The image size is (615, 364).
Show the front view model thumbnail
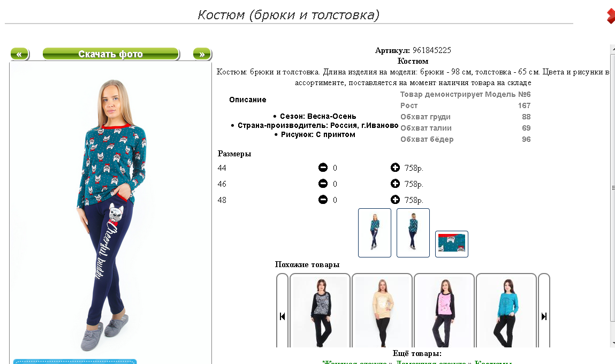pyautogui.click(x=375, y=233)
